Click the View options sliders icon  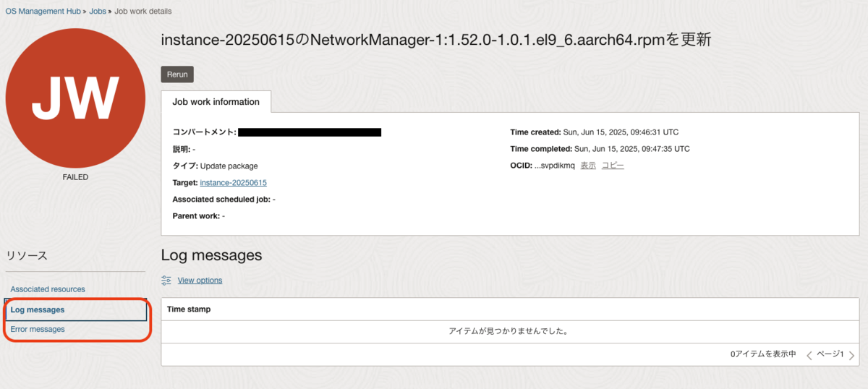[166, 281]
